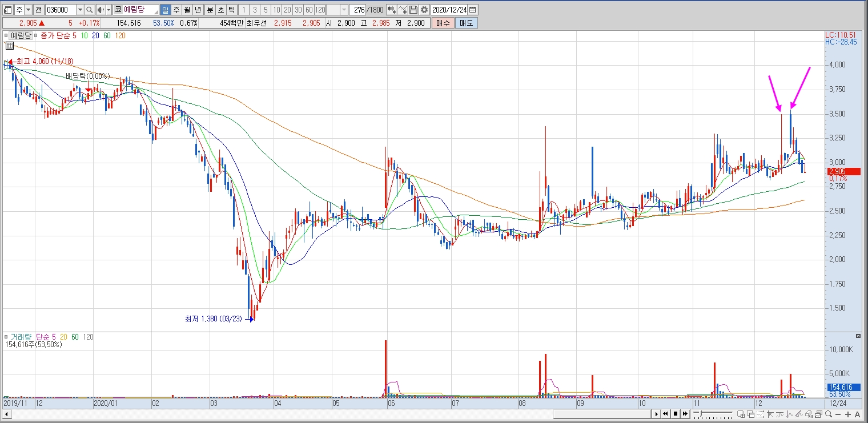Click the stock code input field 036000
The height and width of the screenshot is (423, 868).
click(61, 10)
